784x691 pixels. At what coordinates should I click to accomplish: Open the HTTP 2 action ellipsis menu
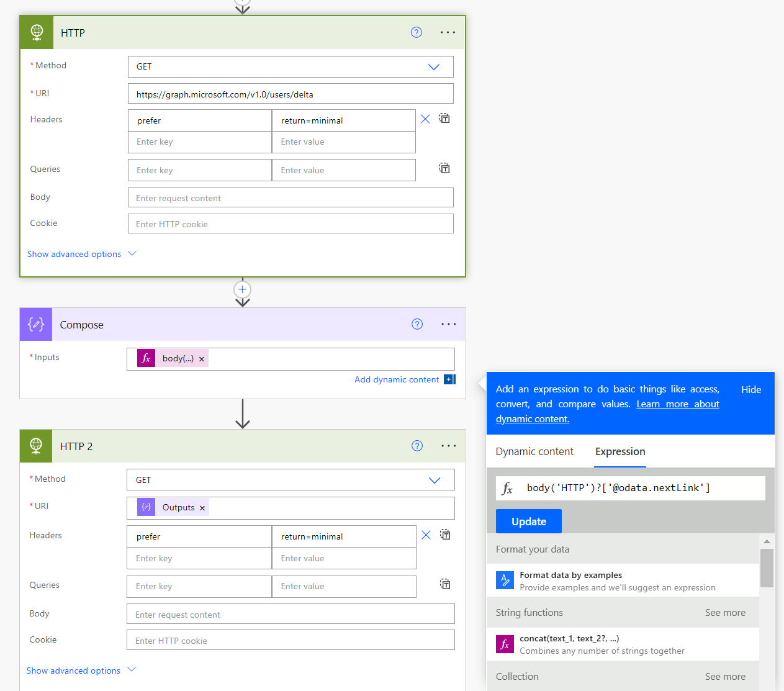(449, 446)
